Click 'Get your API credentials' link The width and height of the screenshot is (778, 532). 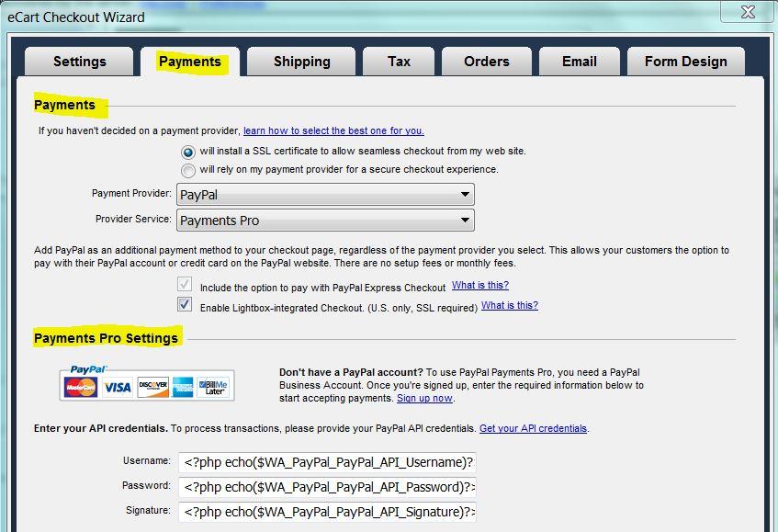pos(534,429)
